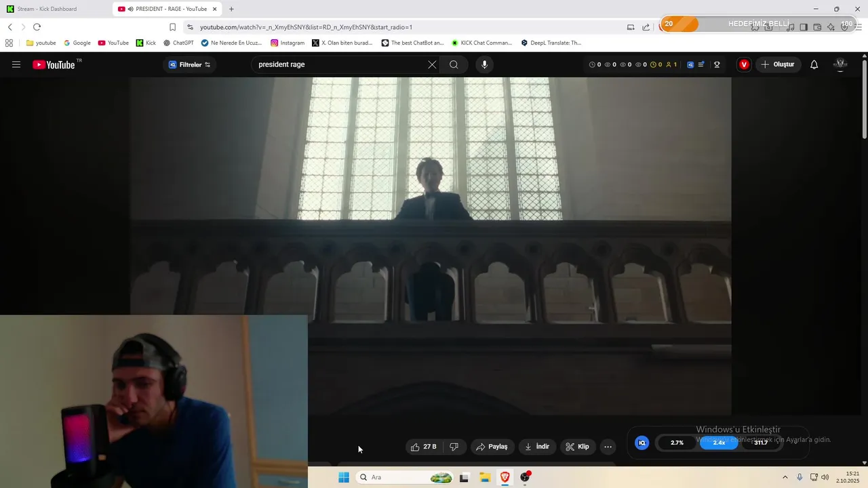This screenshot has width=868, height=488.
Task: Open the KICK Chat Commands bookmark
Action: (481, 43)
